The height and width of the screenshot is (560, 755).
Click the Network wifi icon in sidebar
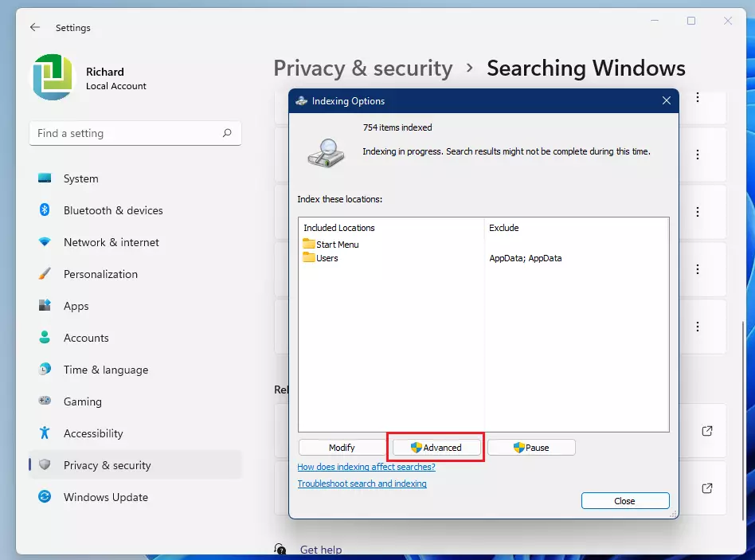45,241
